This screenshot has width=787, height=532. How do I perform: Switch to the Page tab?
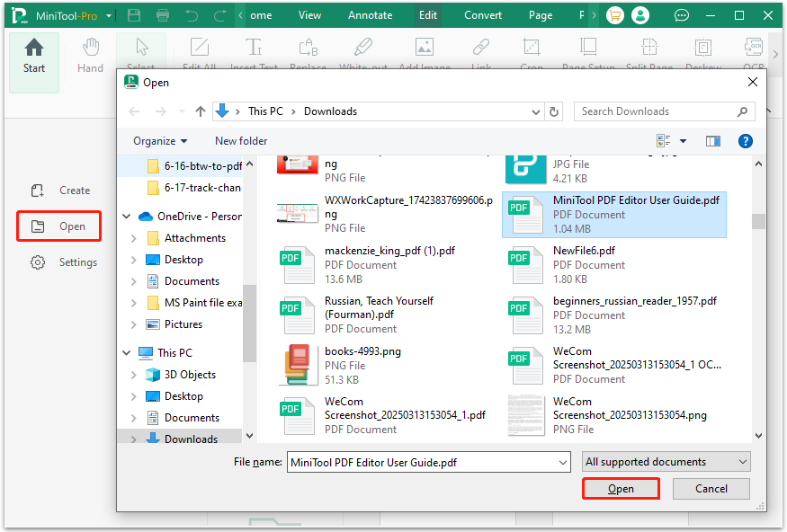tap(541, 15)
